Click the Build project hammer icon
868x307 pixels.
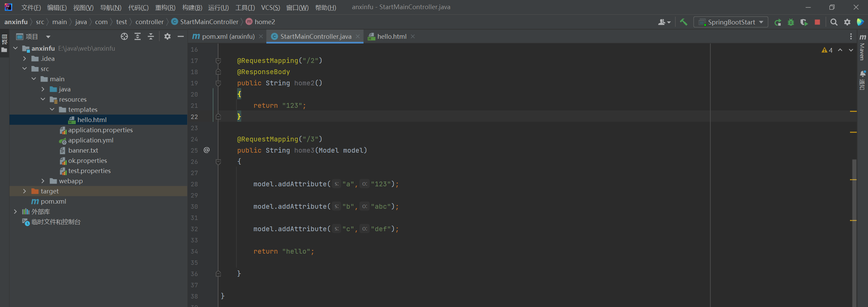pos(684,22)
